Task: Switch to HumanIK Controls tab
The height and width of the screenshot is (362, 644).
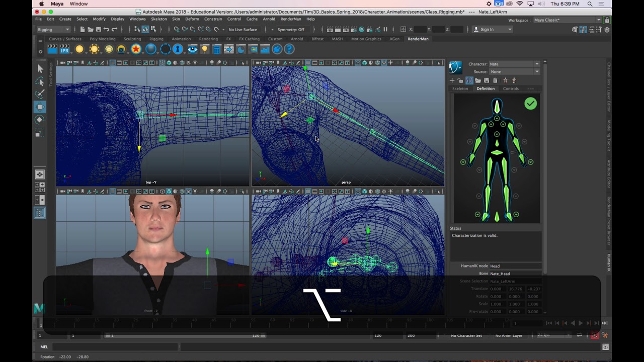Action: pos(511,88)
